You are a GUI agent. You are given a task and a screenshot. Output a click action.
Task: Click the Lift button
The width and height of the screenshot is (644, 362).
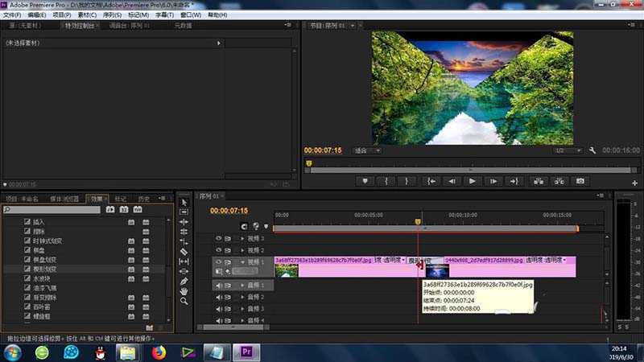[x=539, y=181]
